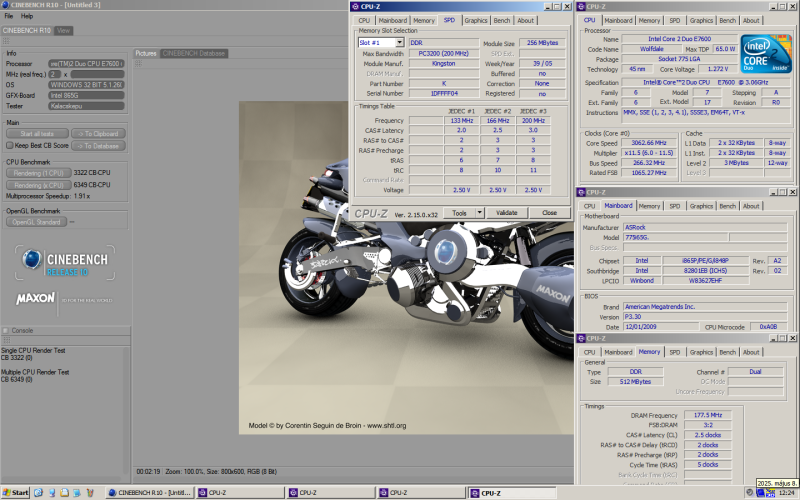Open About tab in the Mainboard CPU-Z window

751,206
